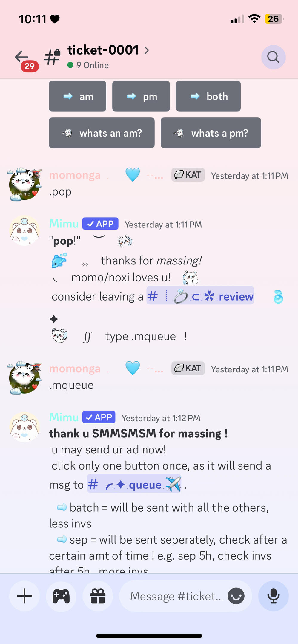298x644 pixels.
Task: Open the review channel link
Action: [x=200, y=296]
